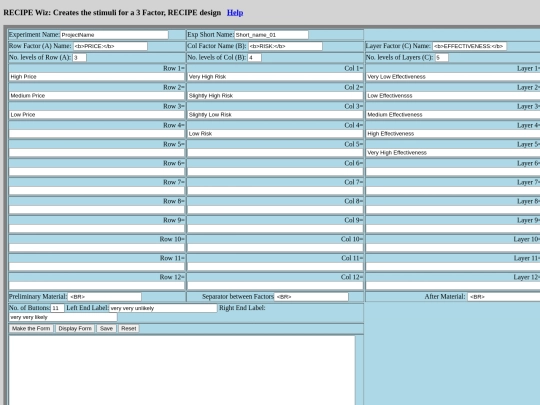Edit the Left End Label field
The height and width of the screenshot is (405, 540).
pyautogui.click(x=163, y=308)
